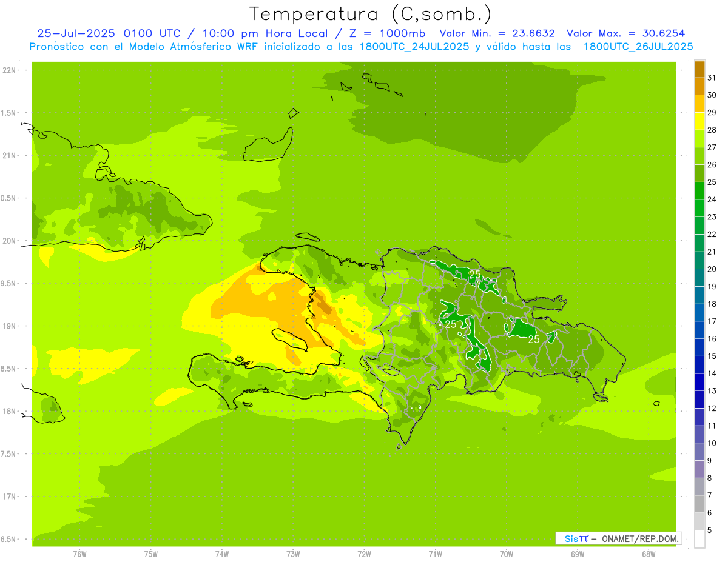Click the "76W" longitude axis label
The width and height of the screenshot is (728, 562).
tap(79, 554)
